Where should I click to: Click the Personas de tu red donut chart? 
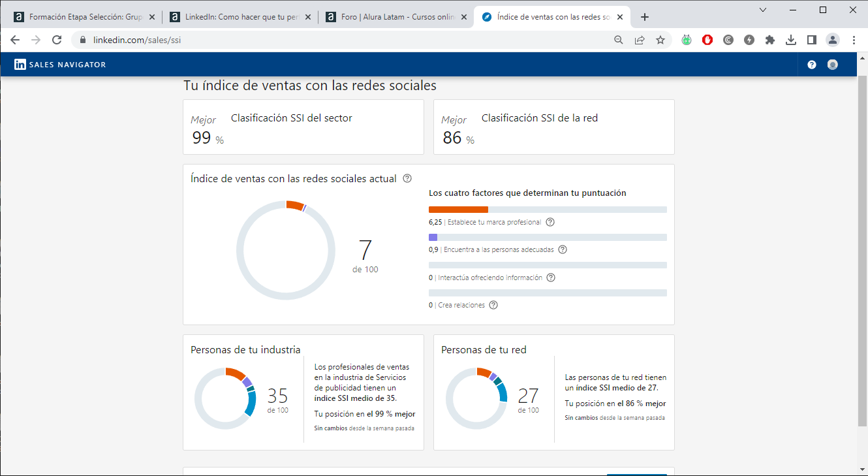(x=476, y=399)
